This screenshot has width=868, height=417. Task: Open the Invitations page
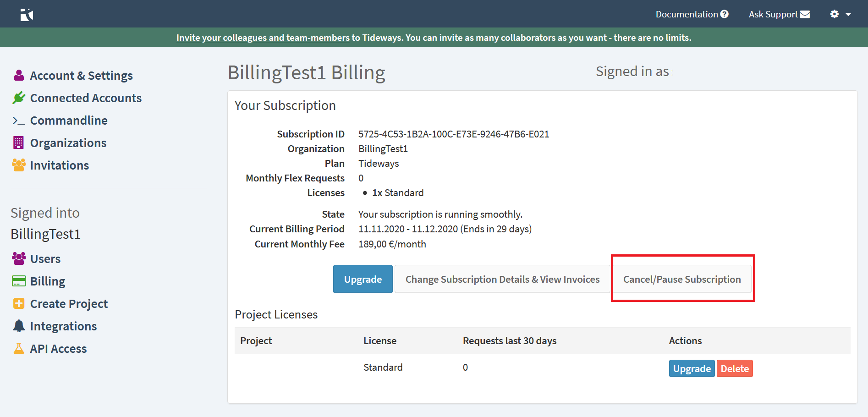tap(60, 165)
